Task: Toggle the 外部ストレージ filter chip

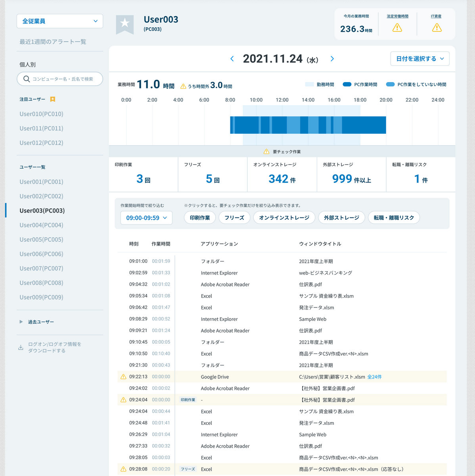Action: tap(341, 218)
